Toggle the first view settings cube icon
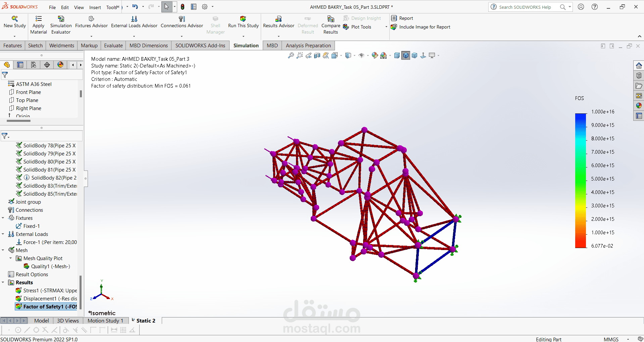Viewport: 644px width, 342px height. point(397,55)
